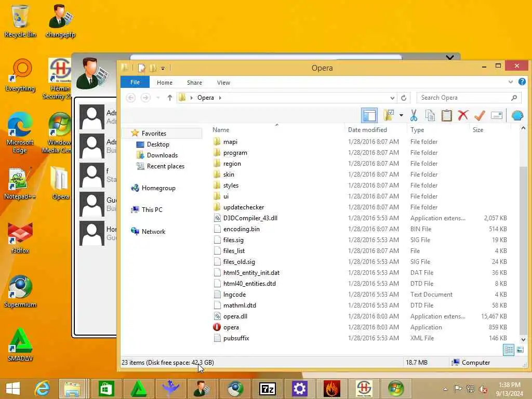Open Recent places in navigation pane
Viewport: 532px width, 399px height.
(x=166, y=166)
